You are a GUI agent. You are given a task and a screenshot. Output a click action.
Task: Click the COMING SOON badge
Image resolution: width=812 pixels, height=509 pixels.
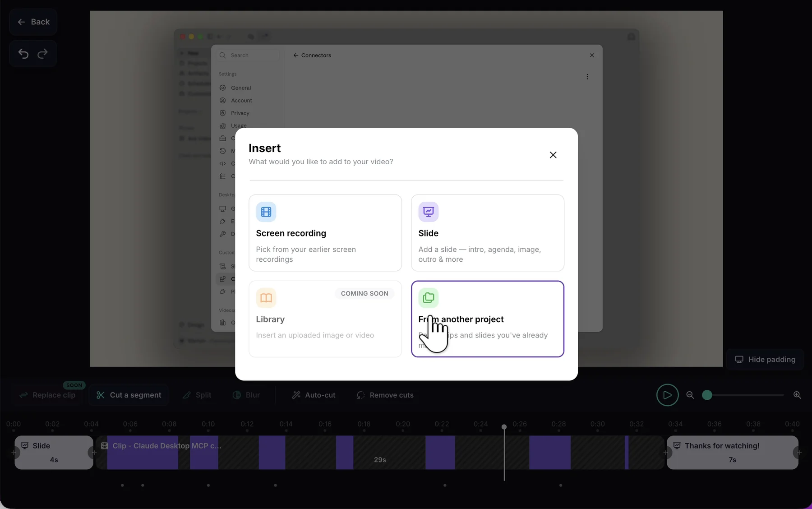(364, 293)
